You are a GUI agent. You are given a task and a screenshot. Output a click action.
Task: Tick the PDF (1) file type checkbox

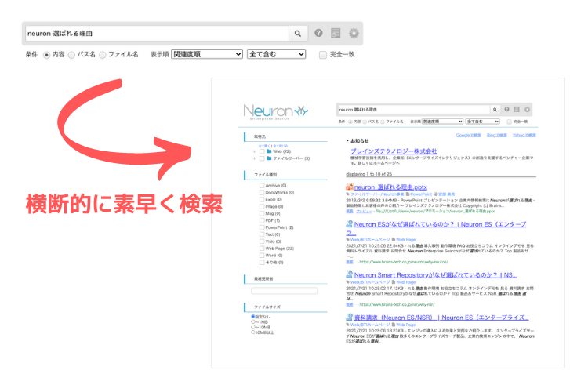262,220
